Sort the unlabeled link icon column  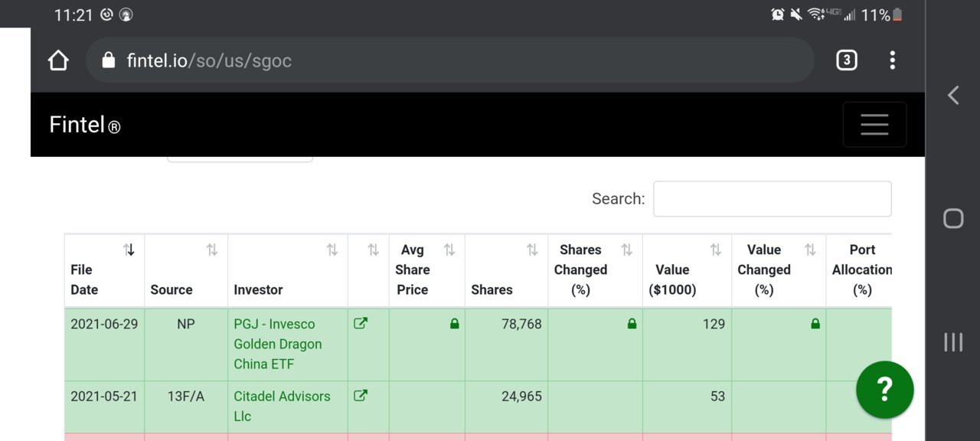[x=369, y=270]
